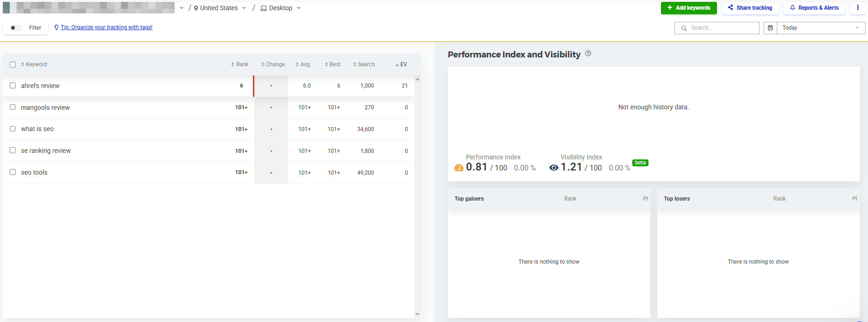The height and width of the screenshot is (322, 868).
Task: Click the seo tools keyword
Action: [x=34, y=172]
